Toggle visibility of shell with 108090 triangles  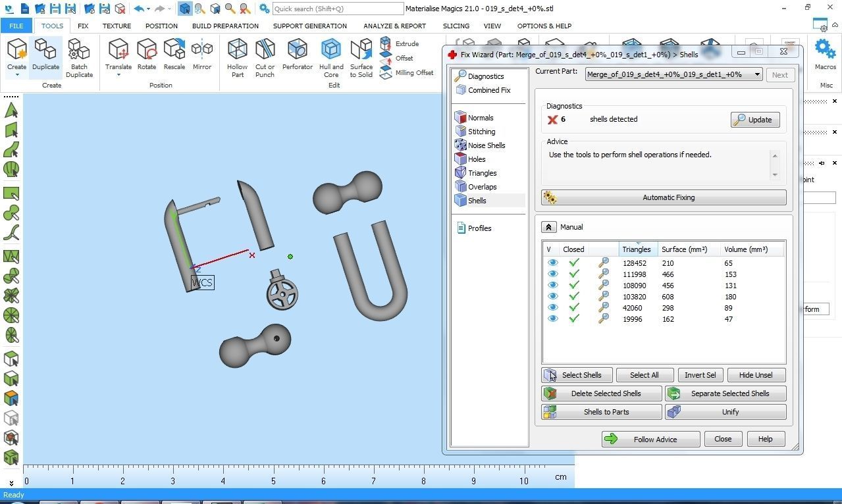point(552,286)
